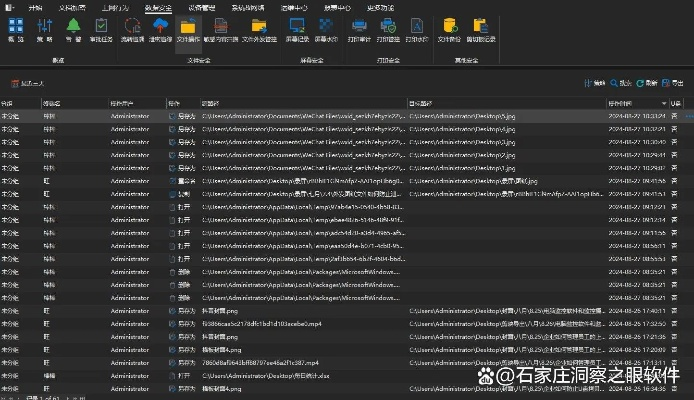
Task: Open the 打印水印 ribbon icon
Action: point(416,31)
